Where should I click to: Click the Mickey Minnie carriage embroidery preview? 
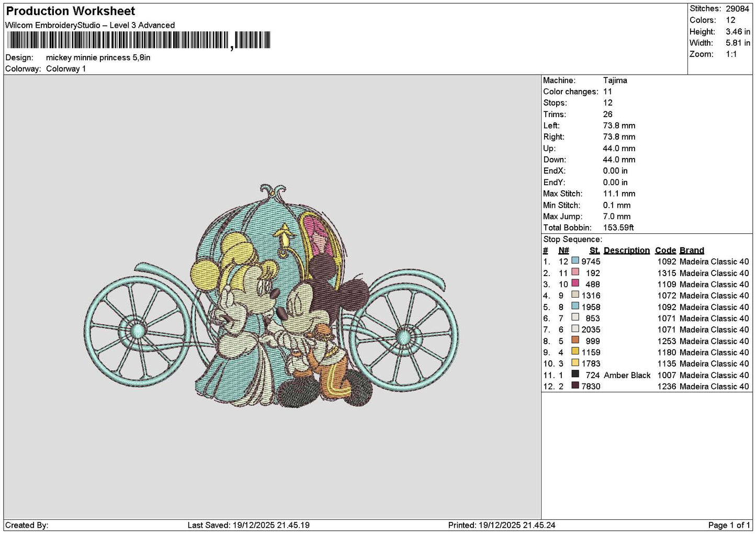(x=271, y=296)
